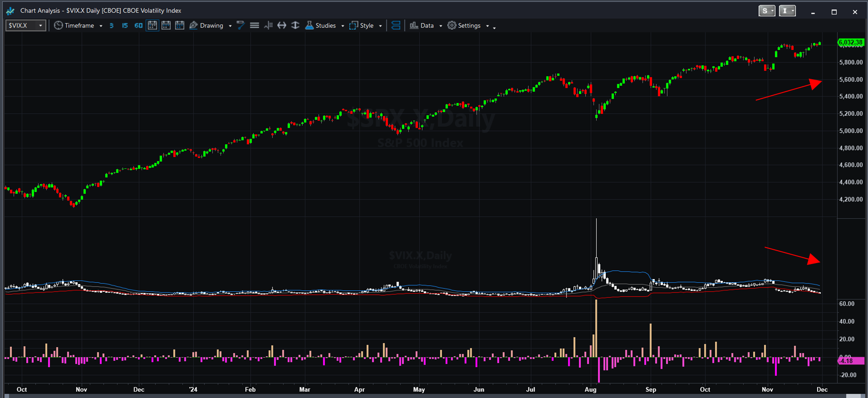Image resolution: width=868 pixels, height=398 pixels.
Task: Click the 4,200.00 price axis label
Action: [851, 199]
